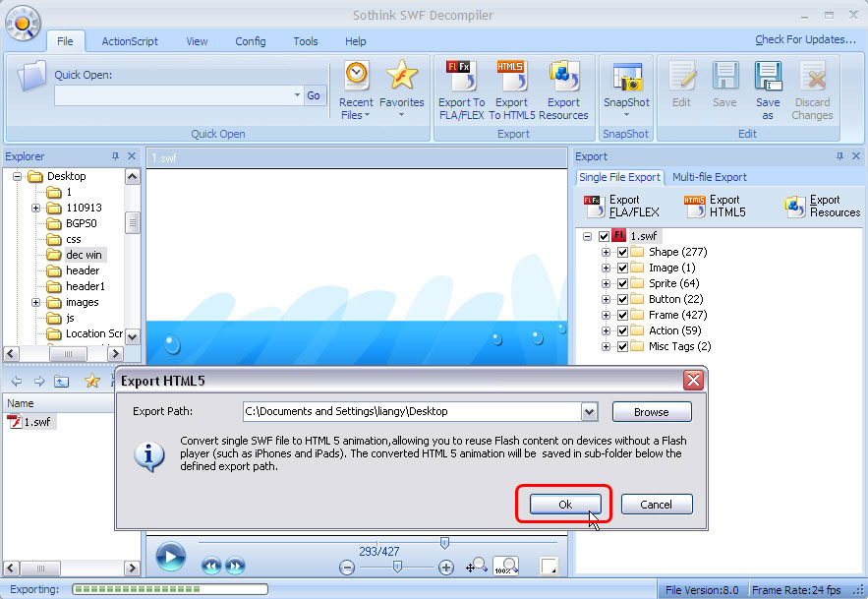Click Export To HTML5 ribbon icon

pyautogui.click(x=511, y=90)
